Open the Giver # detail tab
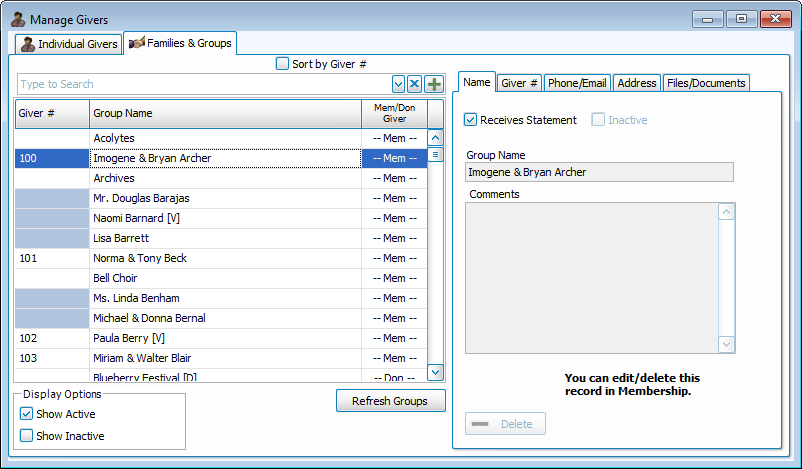This screenshot has height=469, width=802. pyautogui.click(x=519, y=83)
